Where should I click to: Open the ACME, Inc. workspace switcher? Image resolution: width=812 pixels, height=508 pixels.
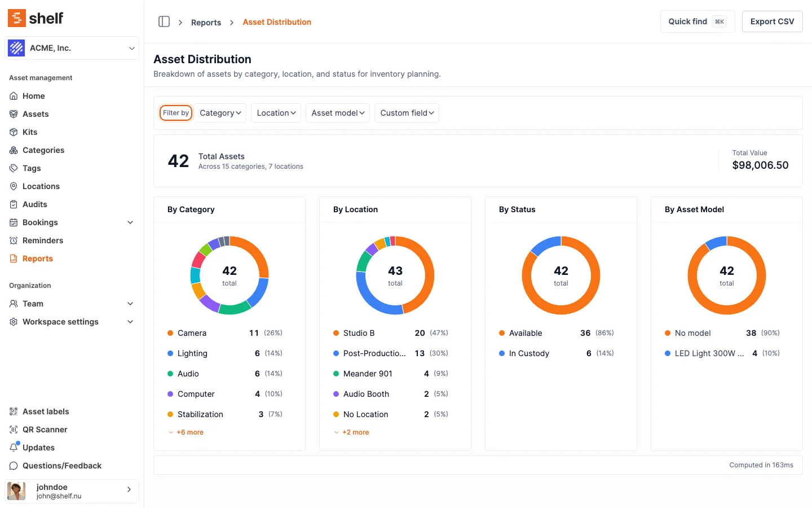click(x=72, y=48)
